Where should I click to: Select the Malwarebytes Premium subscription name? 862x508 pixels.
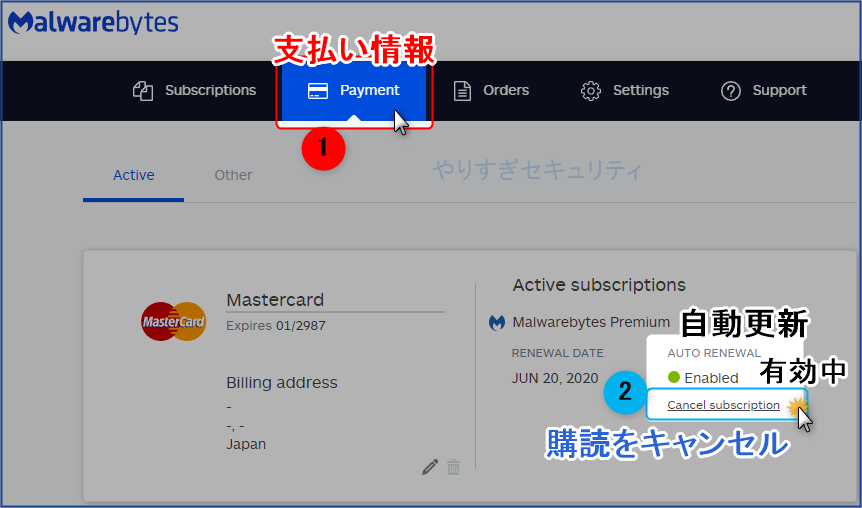click(591, 322)
